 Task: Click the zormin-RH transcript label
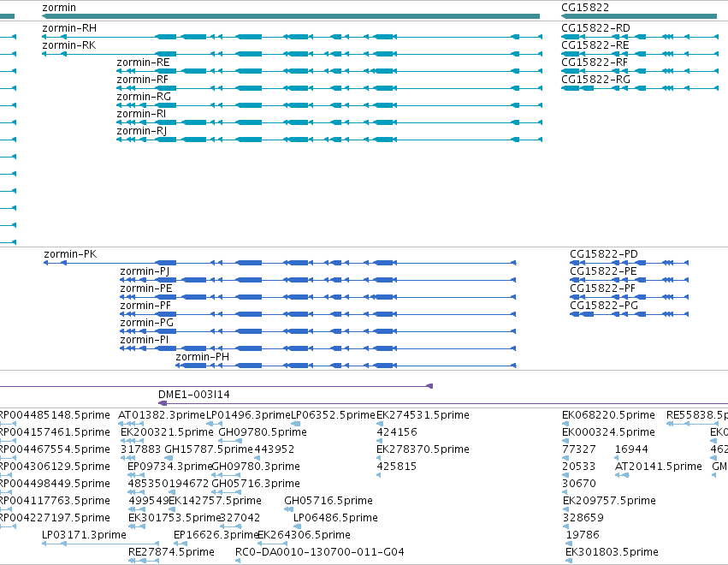[69, 28]
